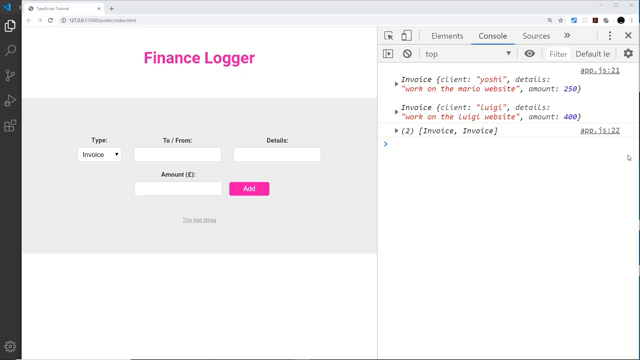Toggle device toolbar icon in DevTools
The width and height of the screenshot is (640, 360).
pyautogui.click(x=406, y=36)
